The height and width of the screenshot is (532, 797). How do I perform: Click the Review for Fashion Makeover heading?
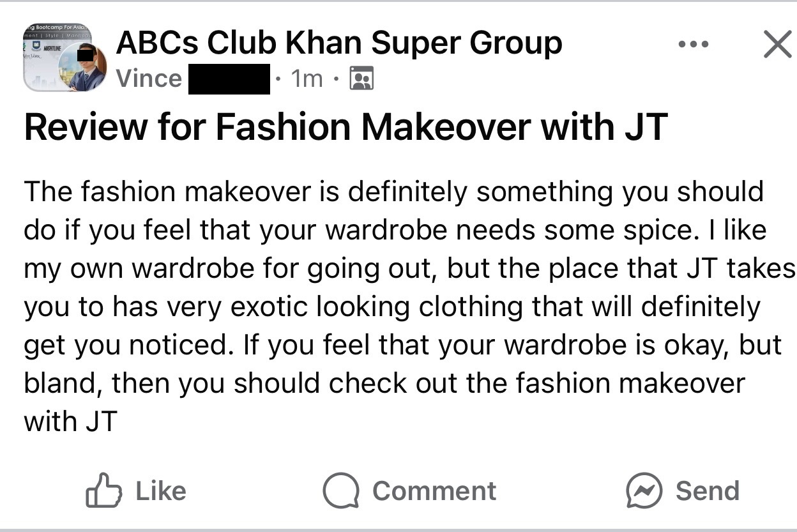pos(345,127)
